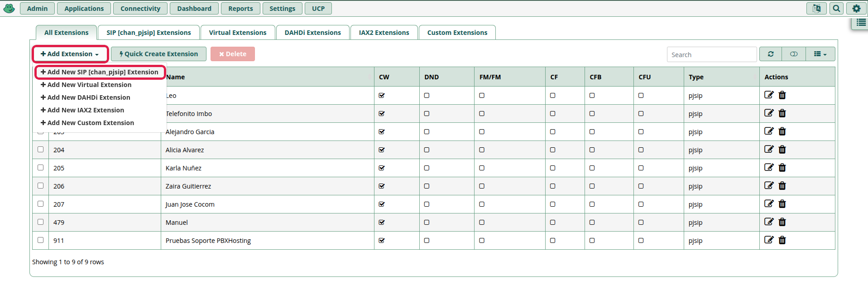Delete extension 205 with trash icon
The image size is (868, 281).
coord(782,167)
